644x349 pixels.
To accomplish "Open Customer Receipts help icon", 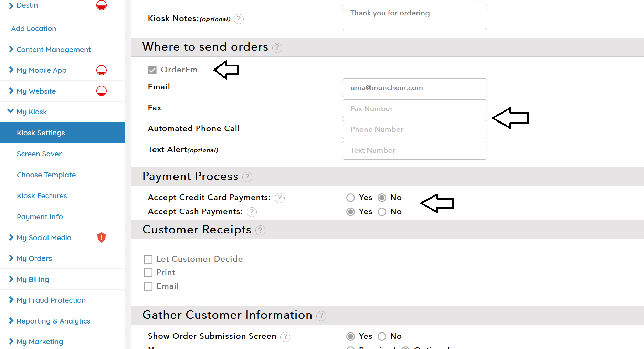I will coord(260,230).
